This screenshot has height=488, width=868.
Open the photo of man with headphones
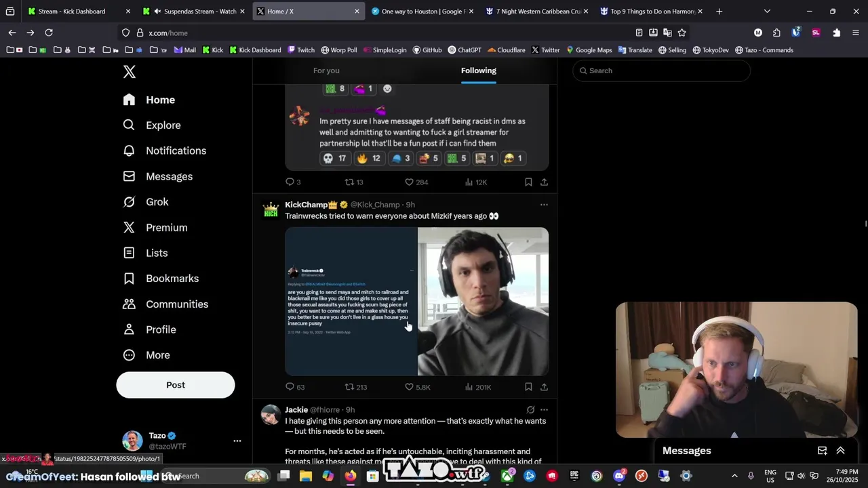(483, 302)
